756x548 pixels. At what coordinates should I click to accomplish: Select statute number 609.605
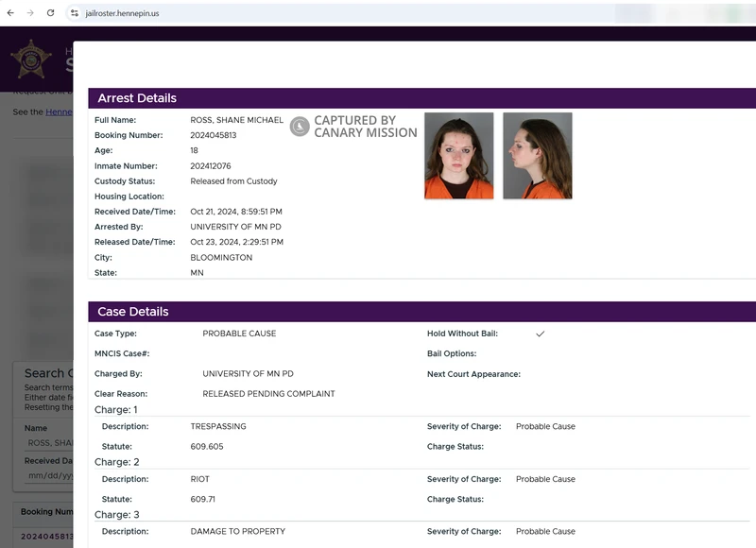click(207, 447)
